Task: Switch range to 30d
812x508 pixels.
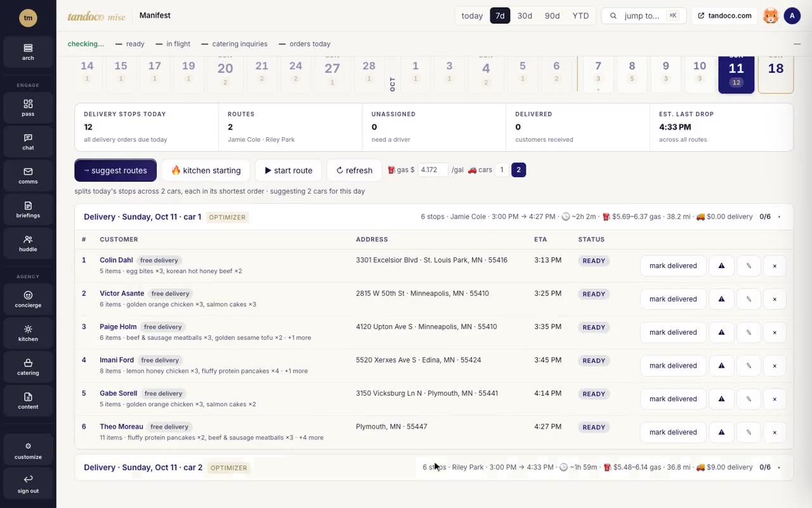Action: pyautogui.click(x=525, y=16)
